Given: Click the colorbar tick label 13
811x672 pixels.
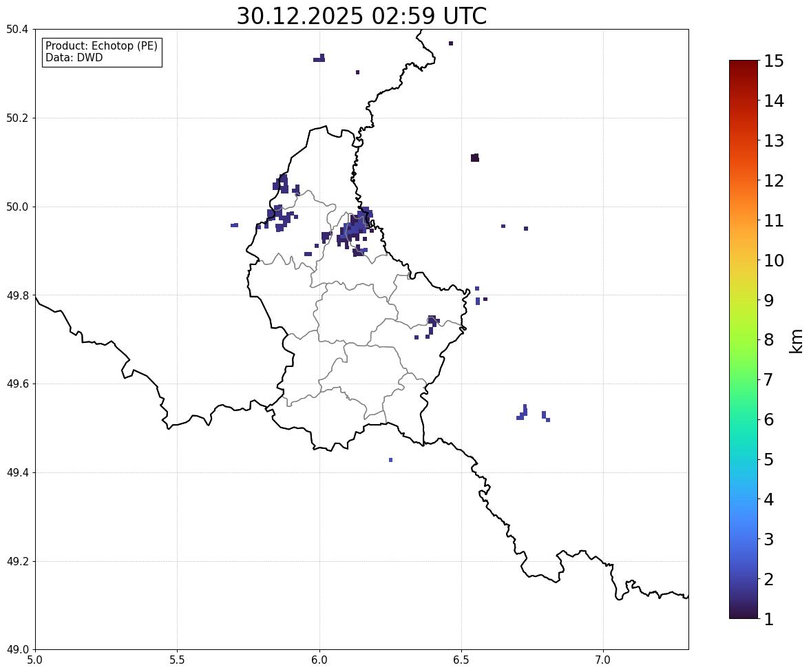Looking at the screenshot, I should click(774, 140).
